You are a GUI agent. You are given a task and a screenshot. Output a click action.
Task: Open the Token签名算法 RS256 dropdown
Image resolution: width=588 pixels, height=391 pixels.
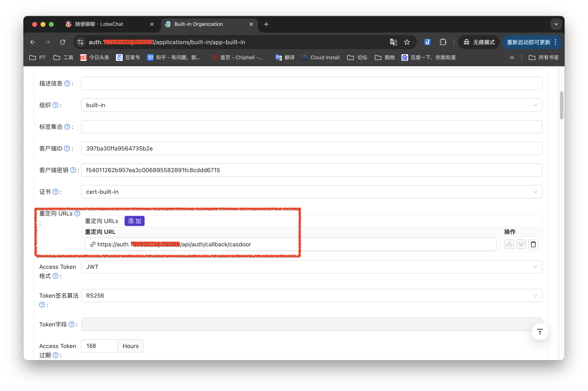coord(312,296)
